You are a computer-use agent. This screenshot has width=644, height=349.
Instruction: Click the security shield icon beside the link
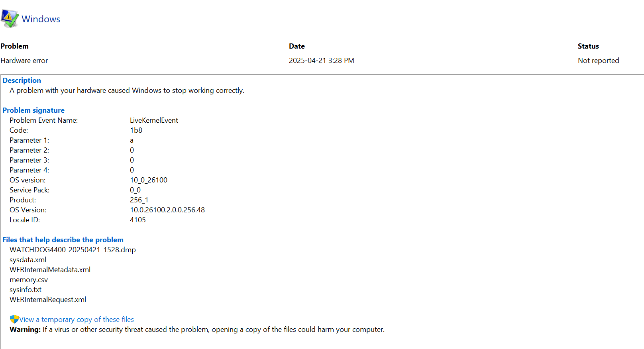click(14, 319)
